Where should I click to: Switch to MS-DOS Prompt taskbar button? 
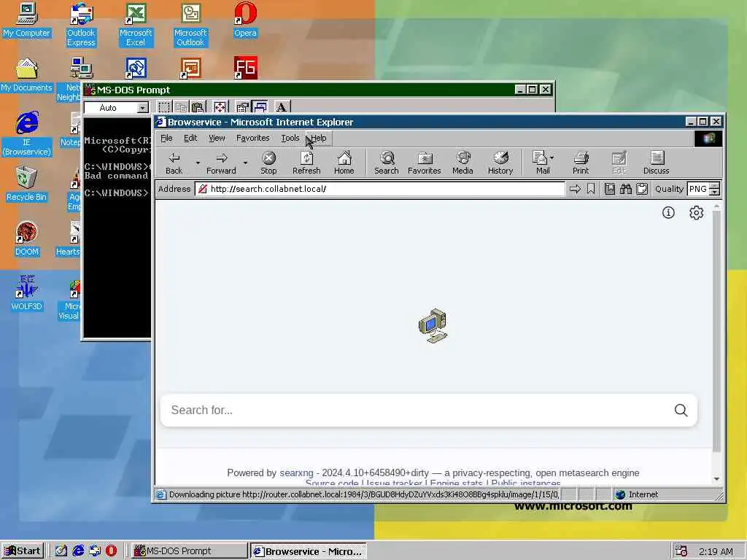(x=189, y=551)
